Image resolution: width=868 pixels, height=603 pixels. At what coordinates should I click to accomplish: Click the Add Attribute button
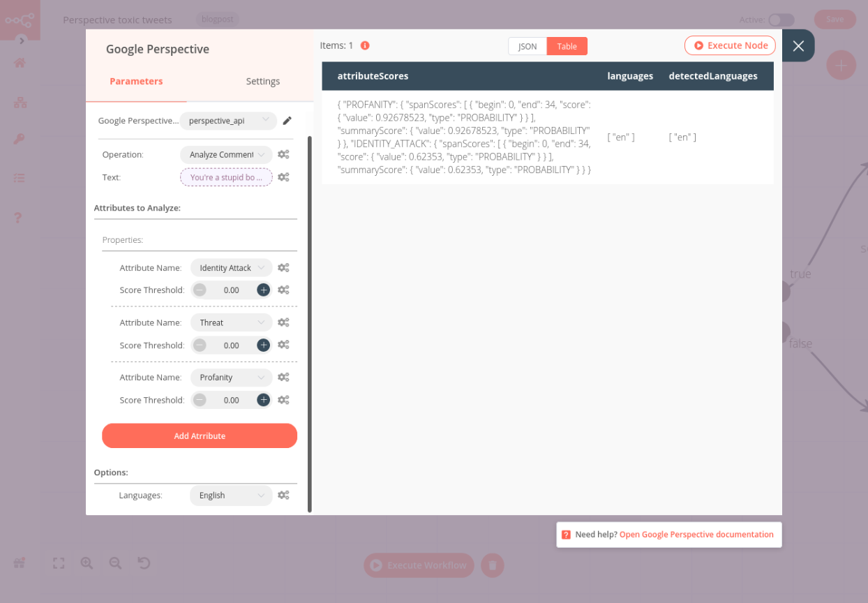(200, 435)
